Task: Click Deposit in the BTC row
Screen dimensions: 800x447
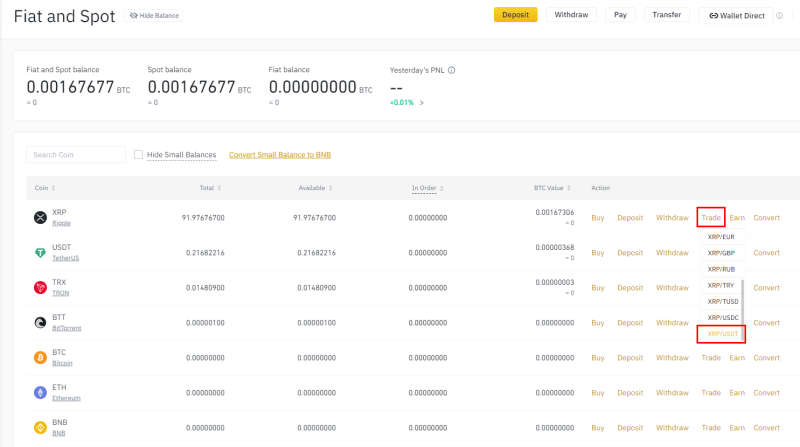Action: pyautogui.click(x=630, y=358)
